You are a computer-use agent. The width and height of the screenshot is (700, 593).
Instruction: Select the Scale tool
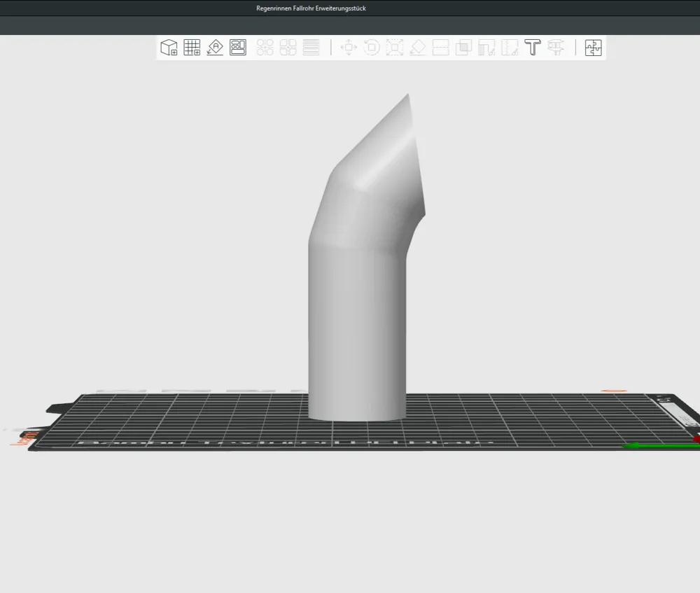(x=394, y=47)
